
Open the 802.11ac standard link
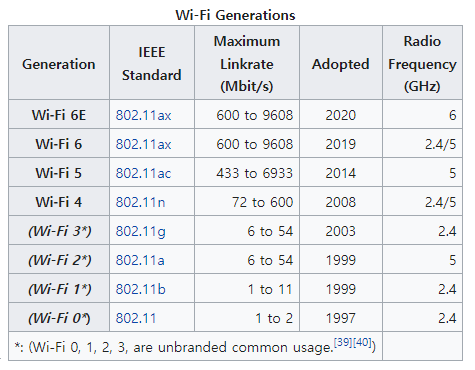[143, 173]
